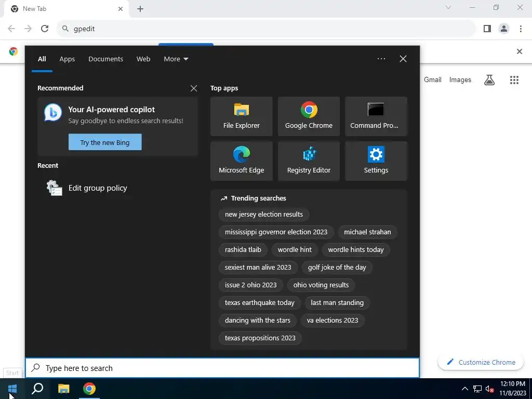Screen dimensions: 532x399
Task: Open Google apps grid
Action: tap(514, 79)
